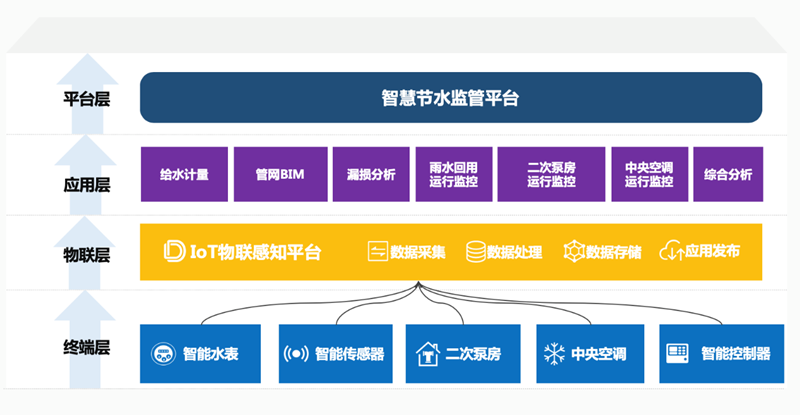Open the 二次泵房运行监控 module box

coord(551,174)
